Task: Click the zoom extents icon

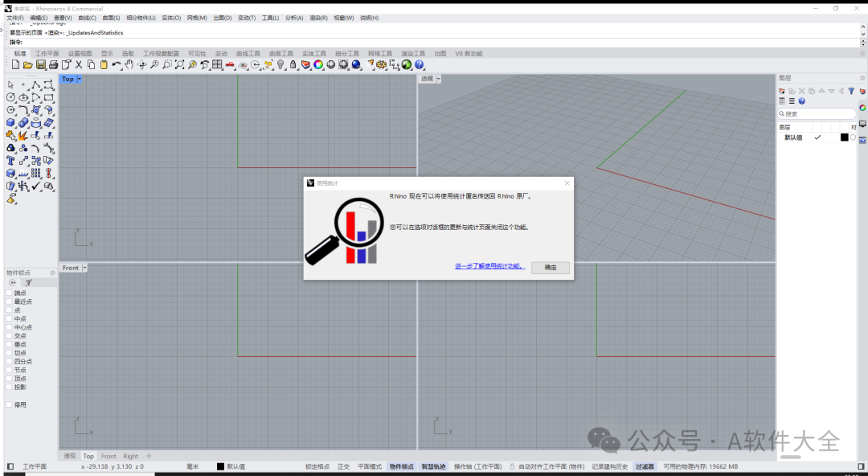Action: [179, 65]
